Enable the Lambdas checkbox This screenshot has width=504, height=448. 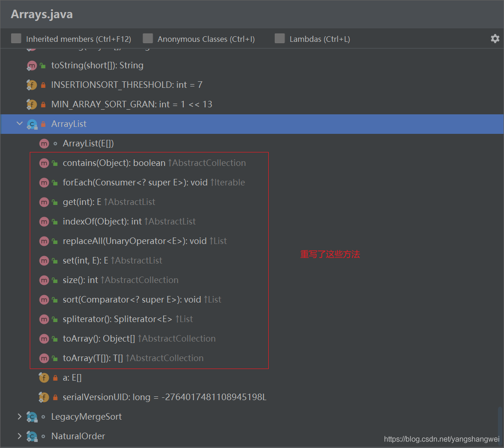tap(279, 39)
